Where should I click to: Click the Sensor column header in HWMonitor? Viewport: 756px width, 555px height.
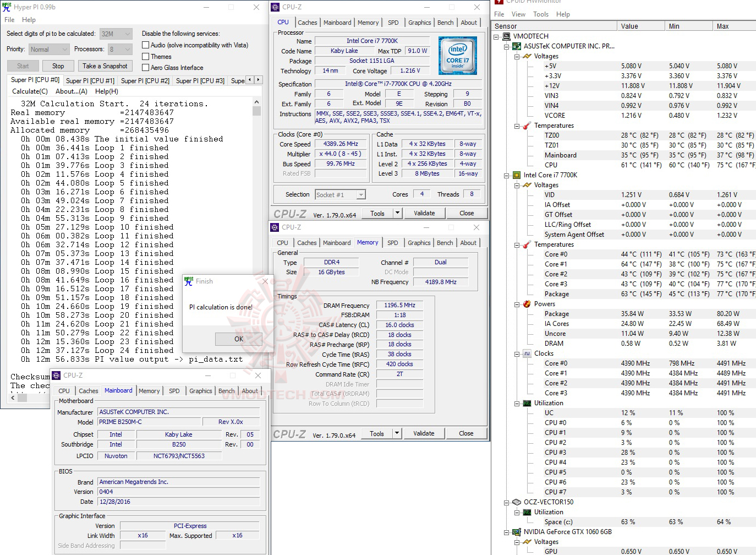[555, 26]
